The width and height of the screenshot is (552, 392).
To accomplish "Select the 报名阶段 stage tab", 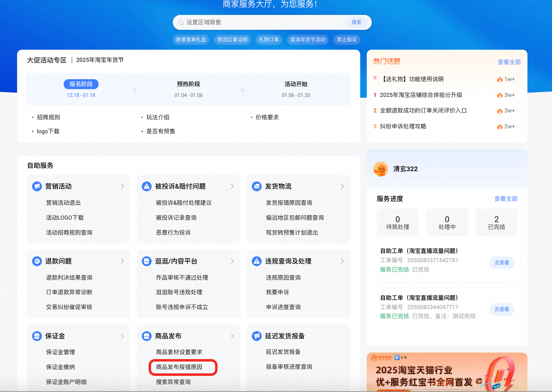I will click(x=81, y=84).
